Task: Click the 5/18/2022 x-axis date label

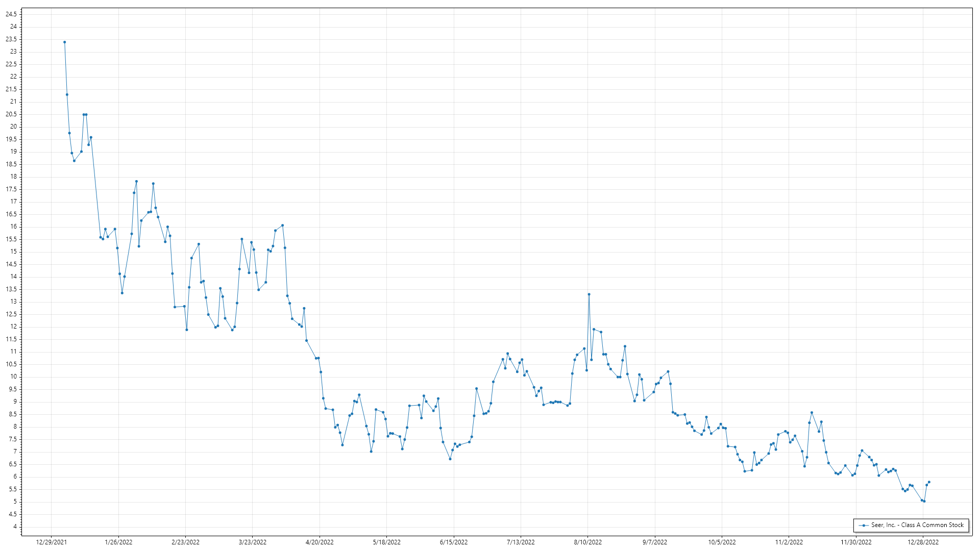Action: [x=386, y=542]
